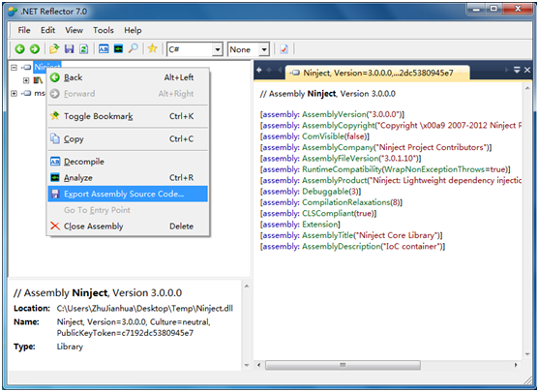Image resolution: width=539 pixels, height=392 pixels.
Task: Expand the child node under Ninject
Action: coord(26,80)
